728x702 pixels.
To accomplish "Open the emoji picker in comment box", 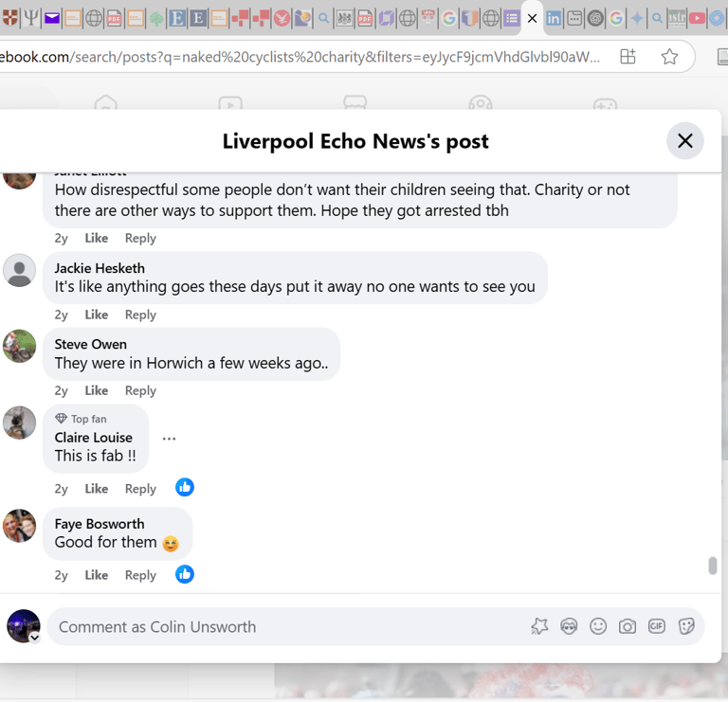I will (598, 626).
